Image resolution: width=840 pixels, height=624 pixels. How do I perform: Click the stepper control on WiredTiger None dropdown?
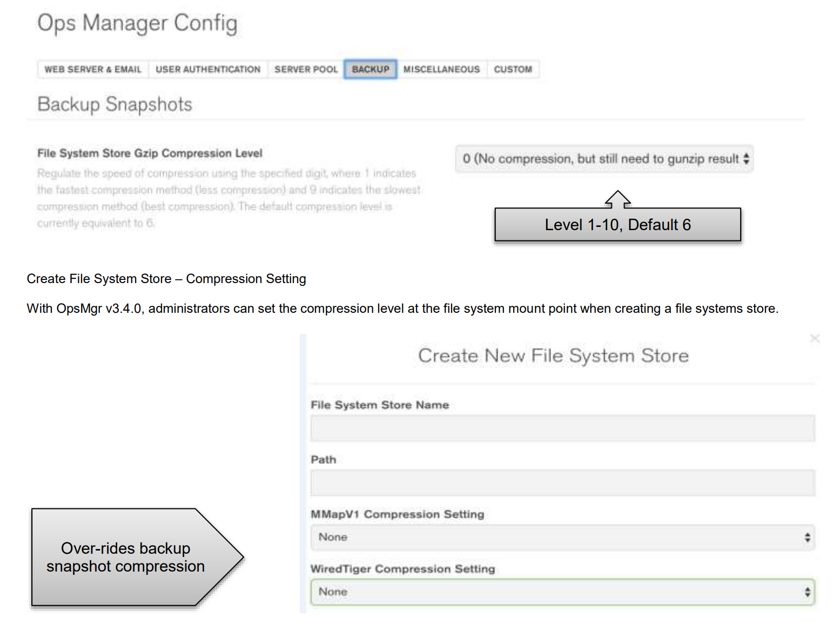click(808, 592)
